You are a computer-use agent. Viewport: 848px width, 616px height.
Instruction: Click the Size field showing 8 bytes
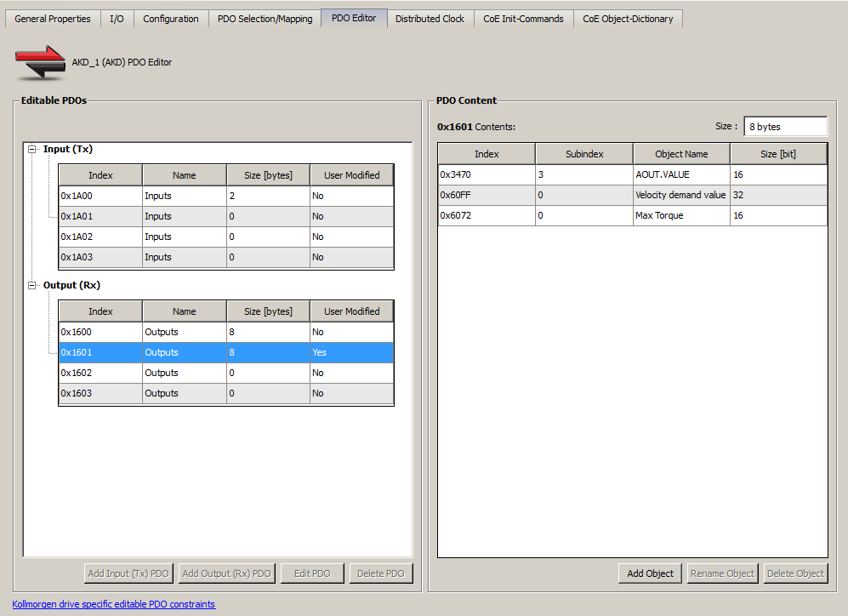coord(785,127)
